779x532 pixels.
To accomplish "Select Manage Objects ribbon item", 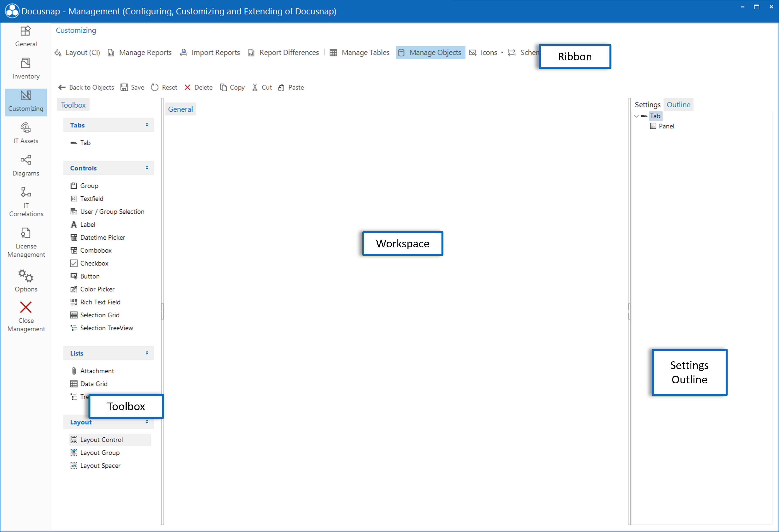I will point(430,53).
